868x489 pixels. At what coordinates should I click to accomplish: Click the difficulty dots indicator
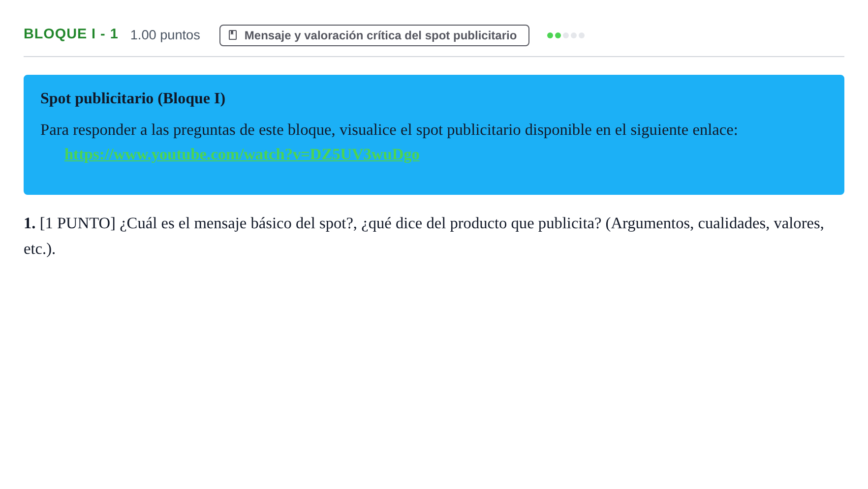[x=565, y=35]
